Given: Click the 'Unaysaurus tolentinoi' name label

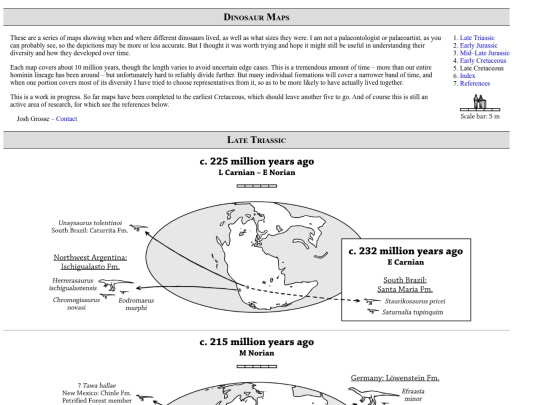Looking at the screenshot, I should pyautogui.click(x=90, y=223).
